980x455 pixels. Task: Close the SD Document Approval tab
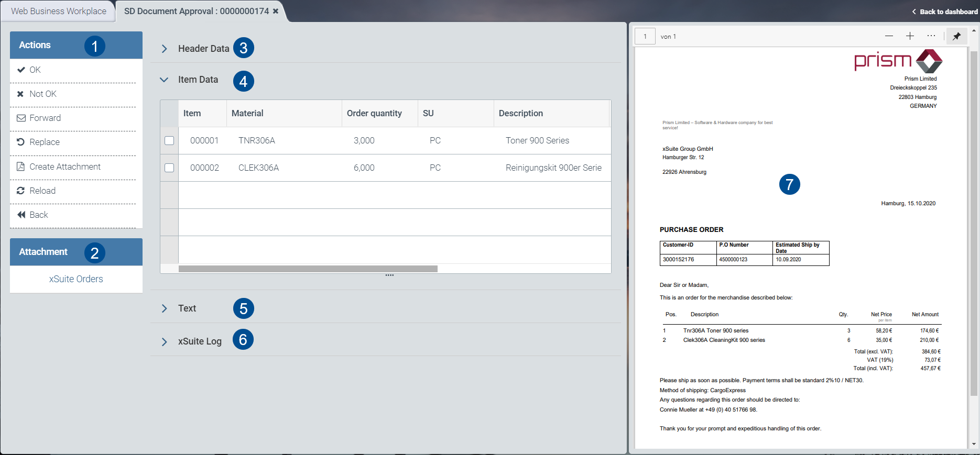coord(276,11)
